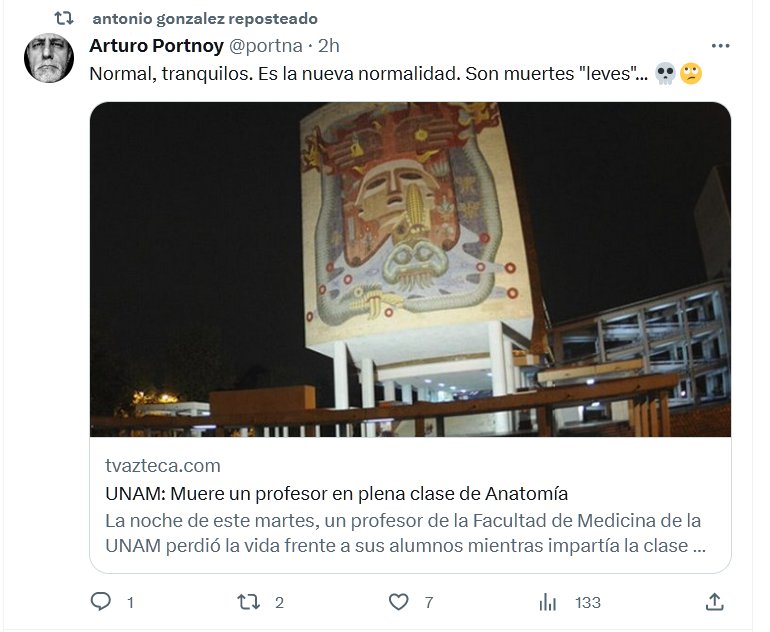This screenshot has height=632, width=770.
Task: Like the post with the heart icon
Action: [x=399, y=602]
